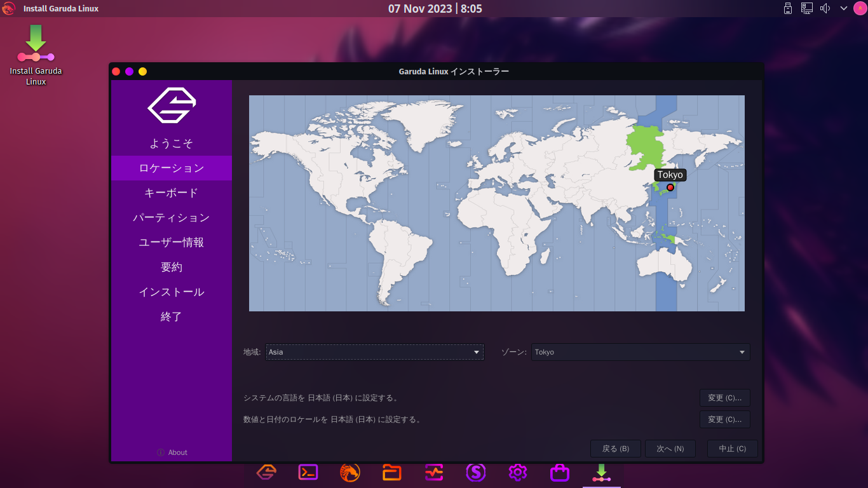Launch Garuda logo app in dock

click(266, 472)
